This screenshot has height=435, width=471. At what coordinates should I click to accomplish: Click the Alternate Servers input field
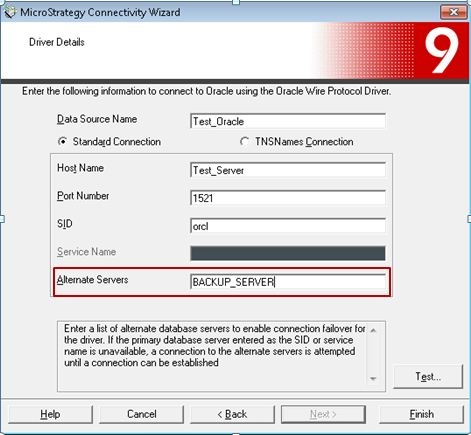click(288, 282)
